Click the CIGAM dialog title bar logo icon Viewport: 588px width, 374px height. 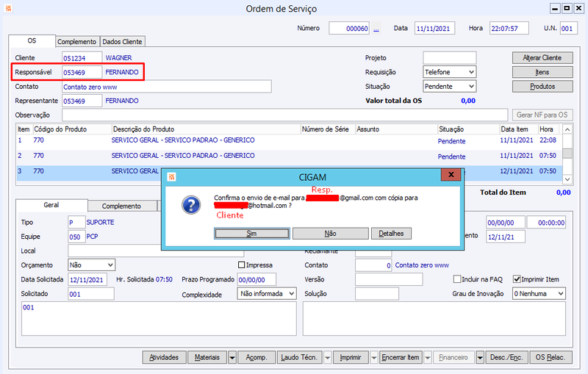point(171,177)
